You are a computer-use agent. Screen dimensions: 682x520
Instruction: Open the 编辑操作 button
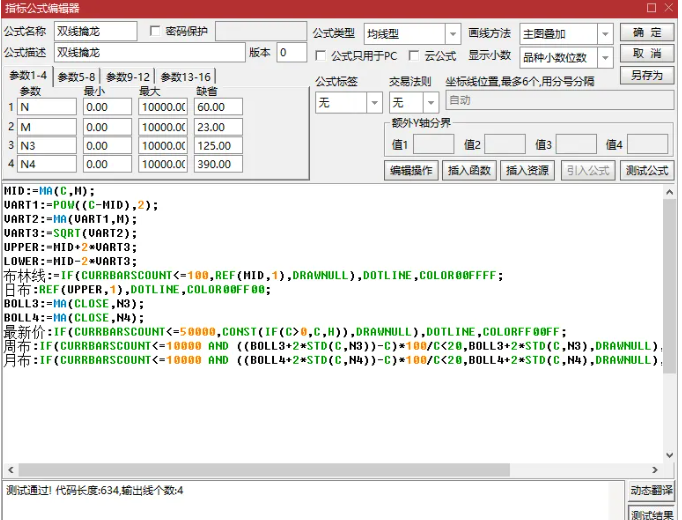click(x=411, y=170)
